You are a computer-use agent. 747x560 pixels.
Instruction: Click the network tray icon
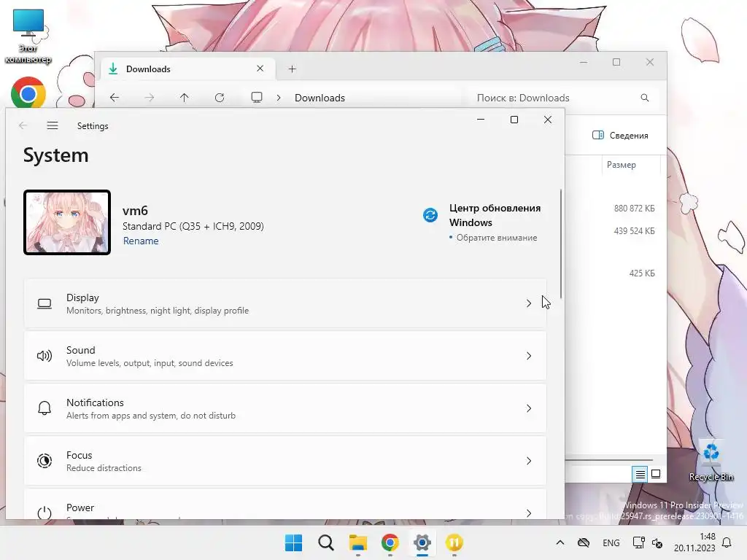(638, 542)
